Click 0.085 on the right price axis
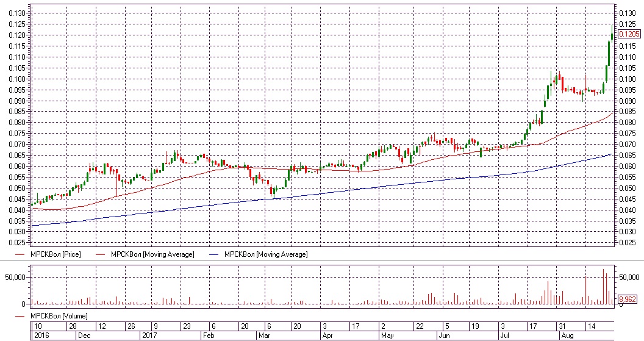 tap(627, 112)
